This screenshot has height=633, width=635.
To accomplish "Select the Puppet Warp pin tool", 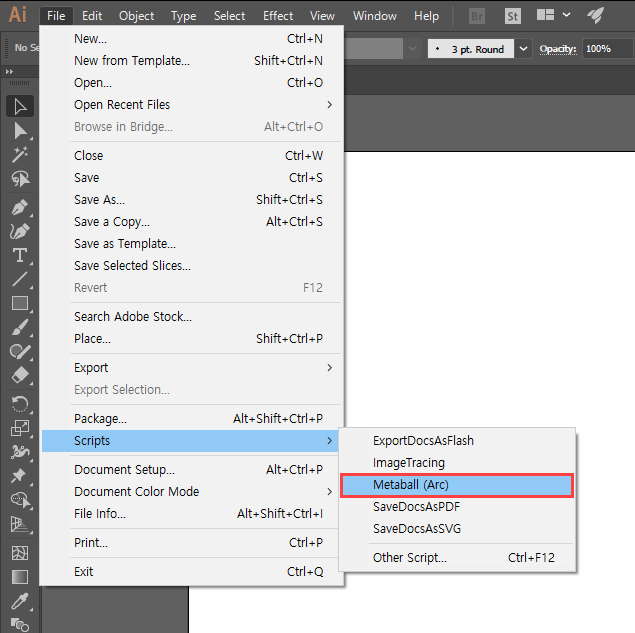I will tap(20, 475).
